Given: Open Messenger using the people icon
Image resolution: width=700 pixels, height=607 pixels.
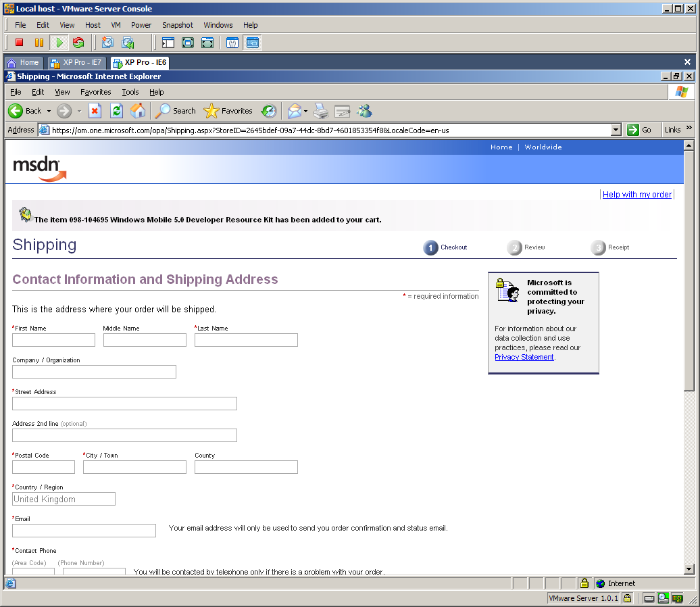Looking at the screenshot, I should tap(365, 111).
